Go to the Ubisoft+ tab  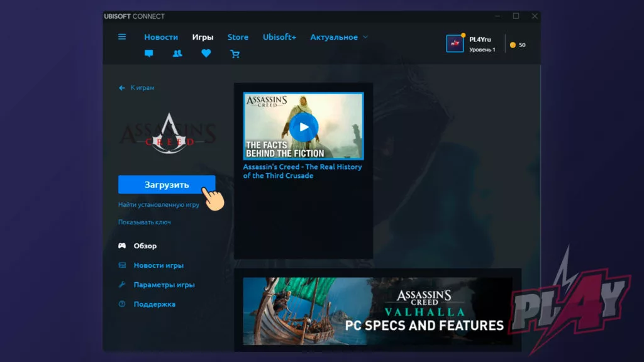click(279, 37)
